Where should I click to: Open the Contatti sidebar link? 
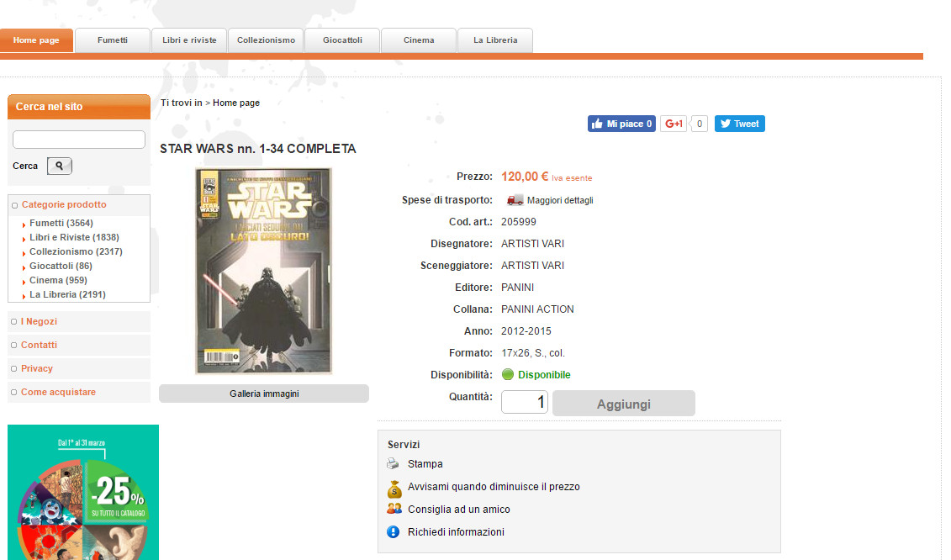point(39,345)
